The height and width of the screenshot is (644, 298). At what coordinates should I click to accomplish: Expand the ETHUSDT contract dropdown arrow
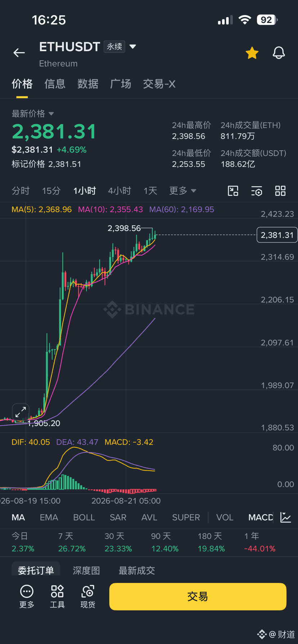pyautogui.click(x=132, y=47)
